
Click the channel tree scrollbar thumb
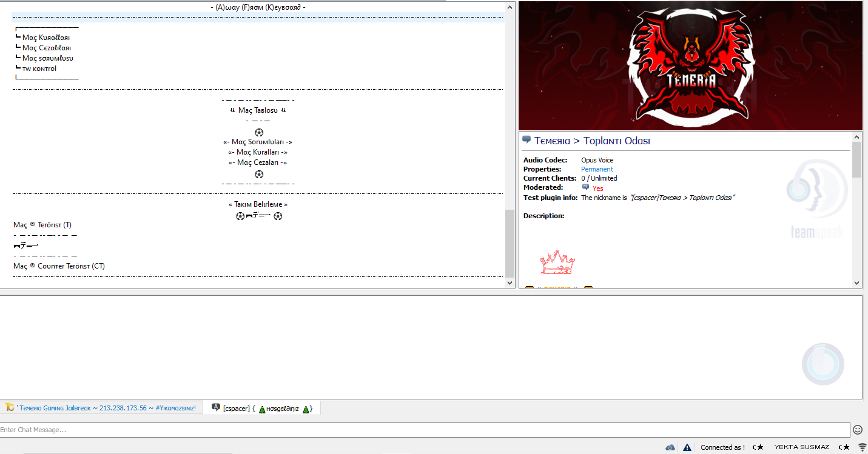click(510, 242)
